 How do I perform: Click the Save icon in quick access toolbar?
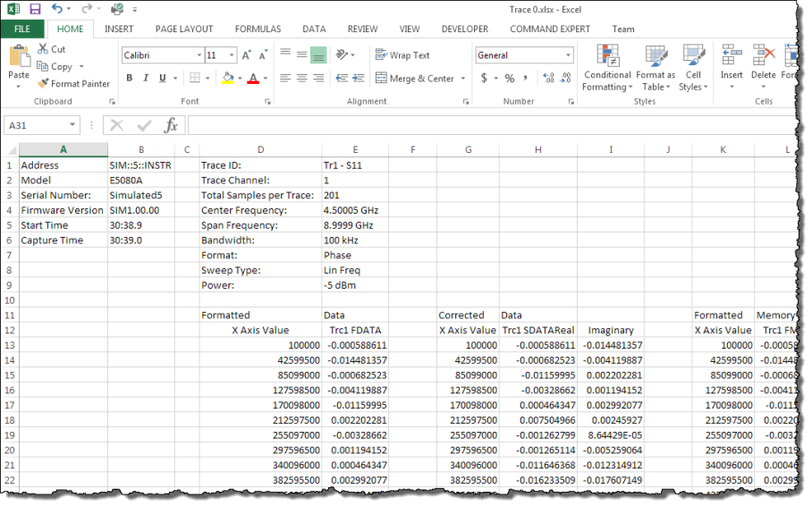coord(35,9)
